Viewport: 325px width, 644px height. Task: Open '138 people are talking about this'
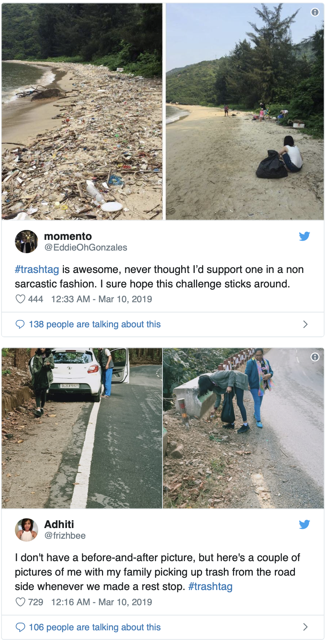click(95, 324)
